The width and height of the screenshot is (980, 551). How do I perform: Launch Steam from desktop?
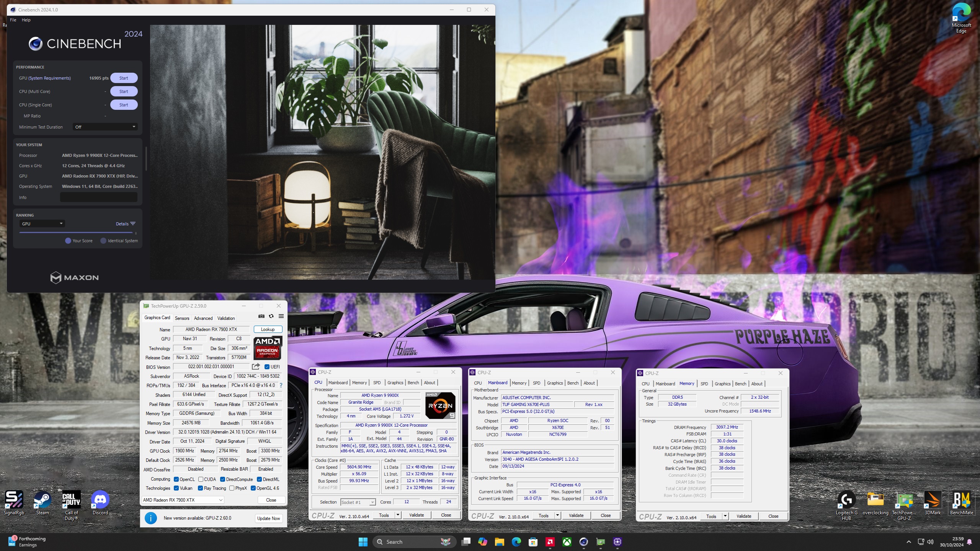point(42,503)
